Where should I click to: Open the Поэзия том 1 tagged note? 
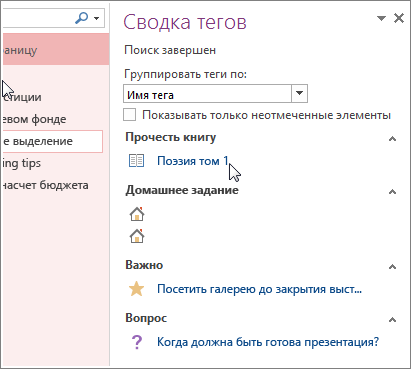[x=193, y=161]
